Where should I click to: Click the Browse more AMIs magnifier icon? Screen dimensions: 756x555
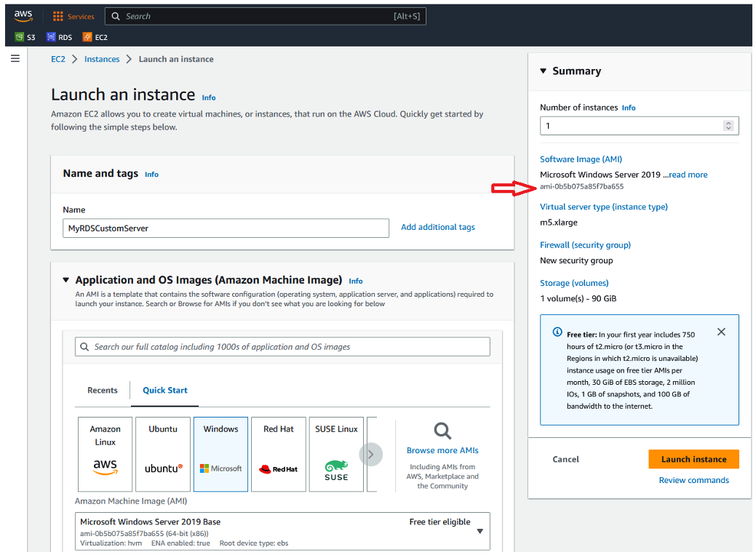pos(442,431)
